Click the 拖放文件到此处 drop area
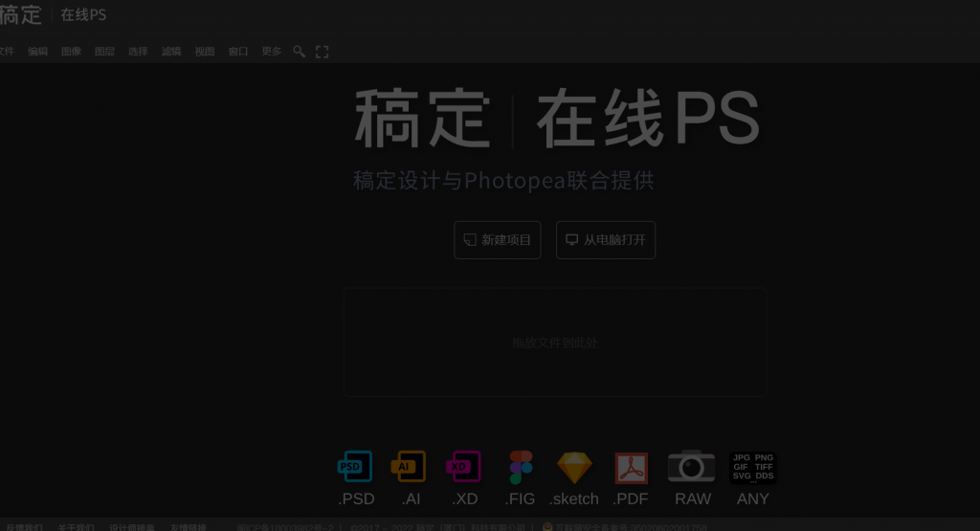Image resolution: width=980 pixels, height=531 pixels. [x=555, y=343]
